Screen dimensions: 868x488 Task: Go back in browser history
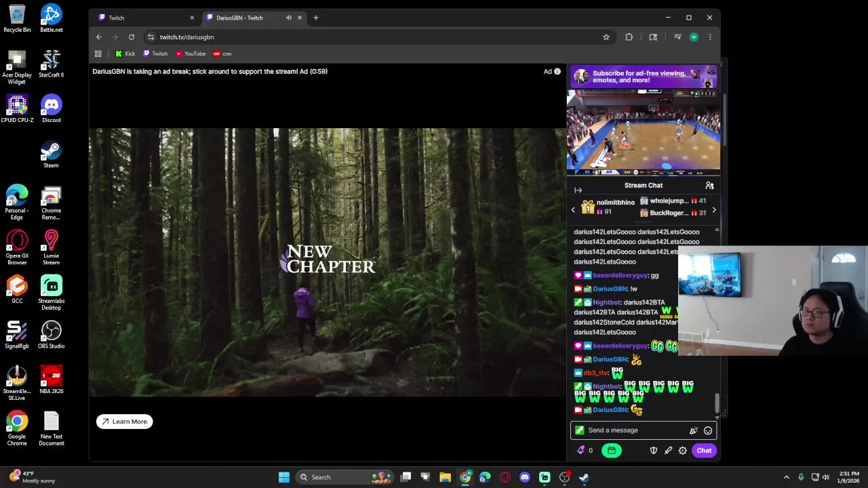pos(99,37)
